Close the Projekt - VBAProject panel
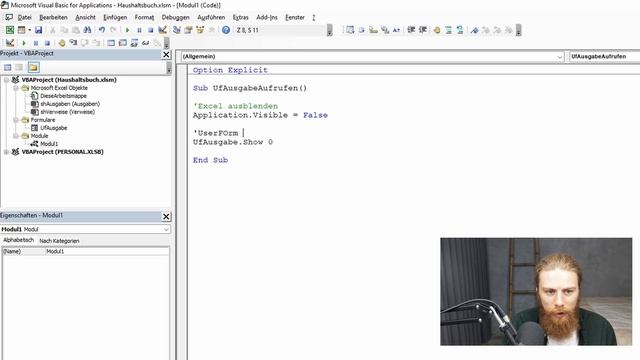640x360 pixels. point(166,55)
